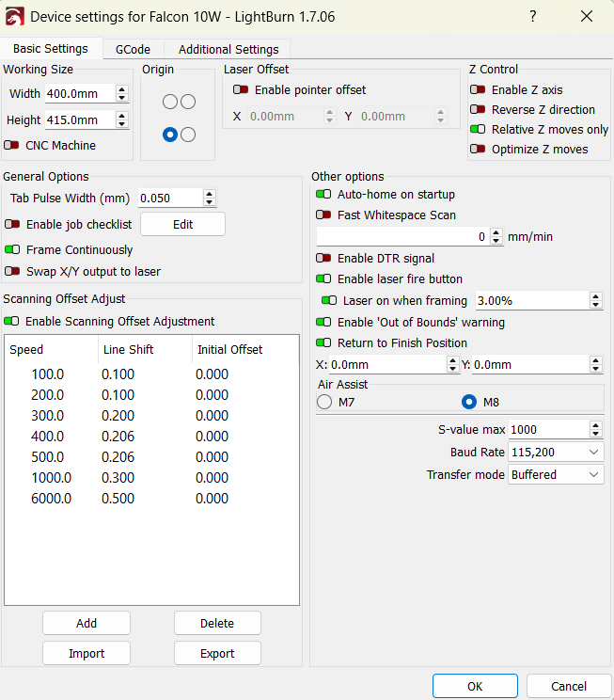The width and height of the screenshot is (614, 700).
Task: Click the Width spinner arrows
Action: pos(122,93)
